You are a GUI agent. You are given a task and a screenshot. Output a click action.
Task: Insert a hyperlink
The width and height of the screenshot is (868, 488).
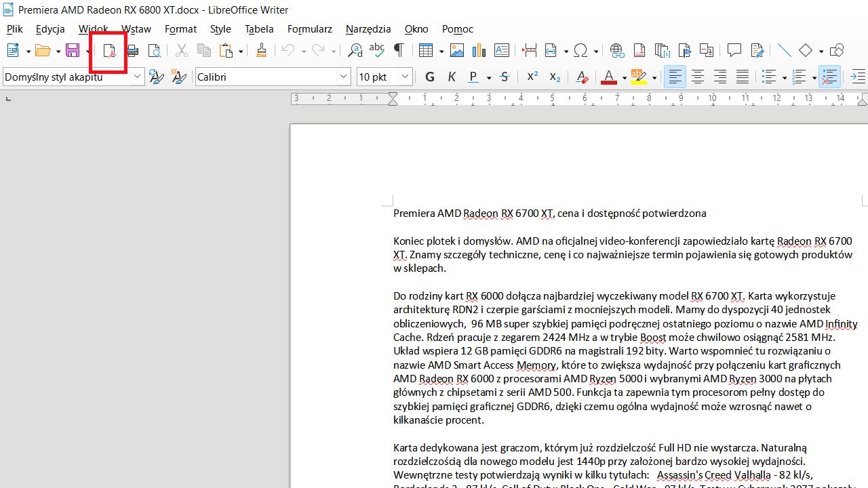click(x=616, y=51)
